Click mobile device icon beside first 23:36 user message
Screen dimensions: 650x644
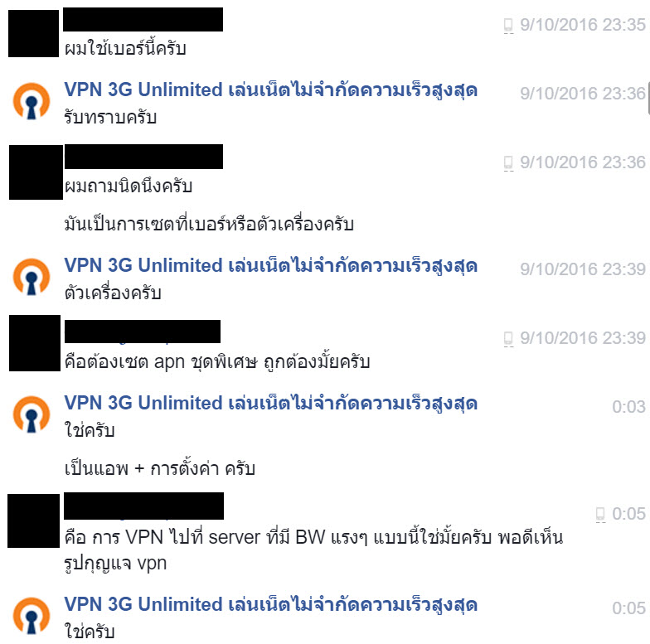[x=508, y=162]
